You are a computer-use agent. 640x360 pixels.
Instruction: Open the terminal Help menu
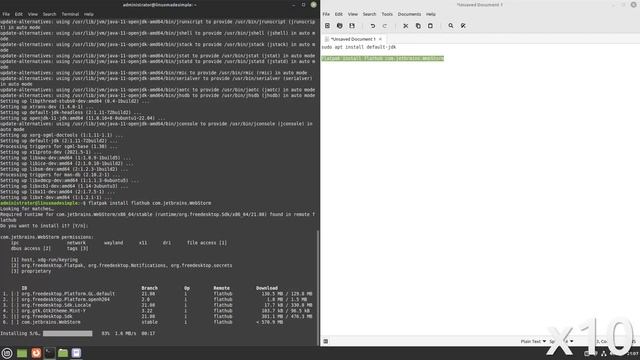click(x=89, y=14)
